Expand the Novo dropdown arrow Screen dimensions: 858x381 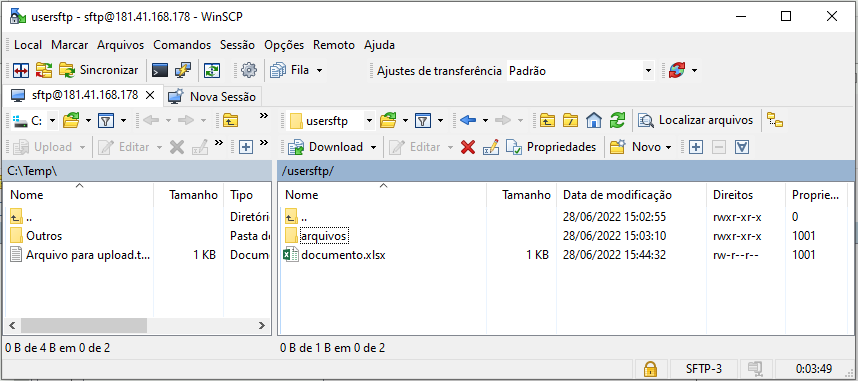tap(668, 147)
